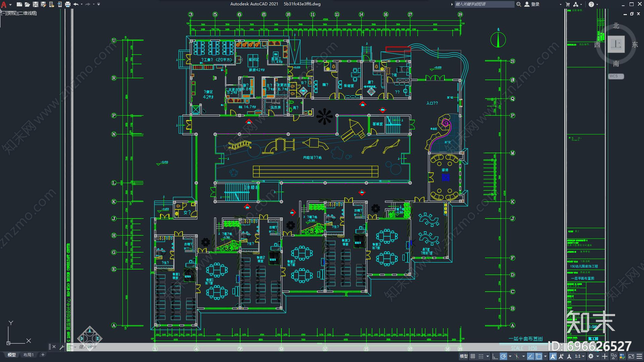Click the Open file folder icon
Viewport: 644px width, 362px height.
coord(27,4)
